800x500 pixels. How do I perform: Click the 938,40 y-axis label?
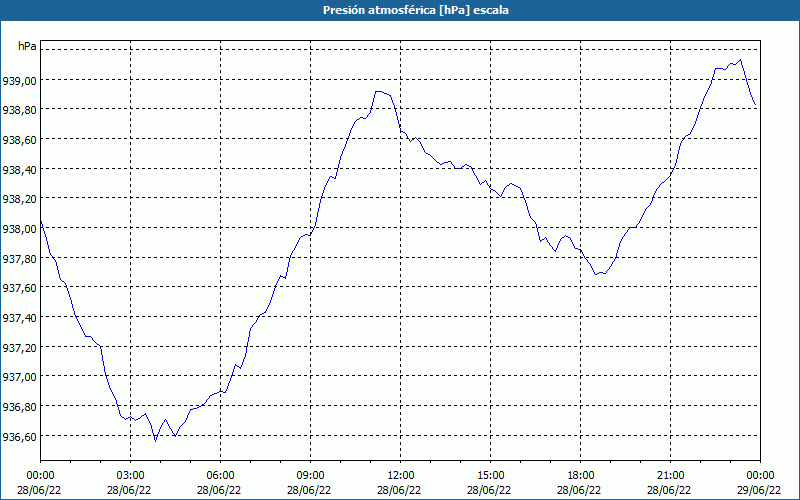[19, 169]
